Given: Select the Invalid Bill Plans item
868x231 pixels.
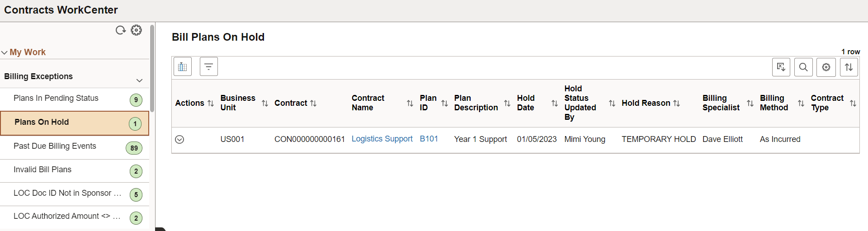Looking at the screenshot, I should click(x=42, y=170).
